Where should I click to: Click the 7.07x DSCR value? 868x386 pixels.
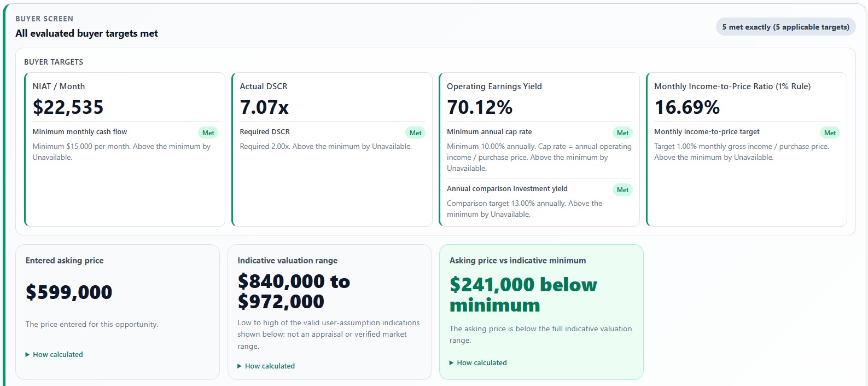tap(264, 107)
